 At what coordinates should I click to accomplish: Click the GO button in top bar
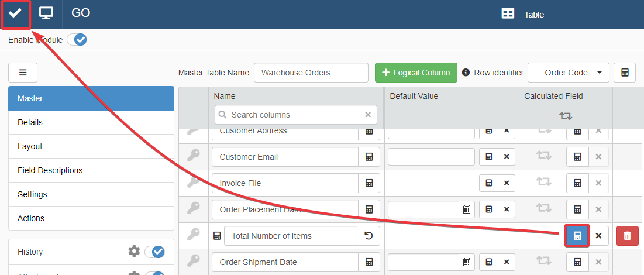(x=81, y=13)
